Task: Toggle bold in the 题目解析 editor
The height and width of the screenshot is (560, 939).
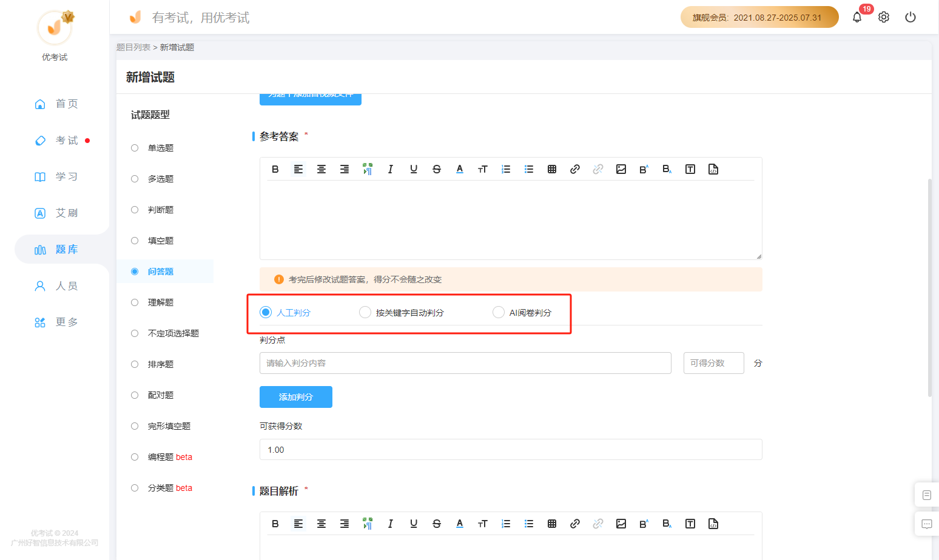Action: [275, 524]
